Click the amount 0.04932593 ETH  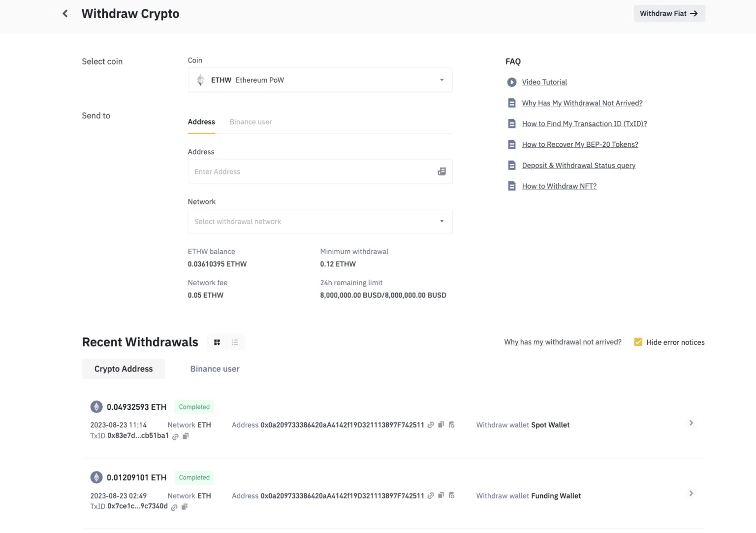[x=136, y=407]
